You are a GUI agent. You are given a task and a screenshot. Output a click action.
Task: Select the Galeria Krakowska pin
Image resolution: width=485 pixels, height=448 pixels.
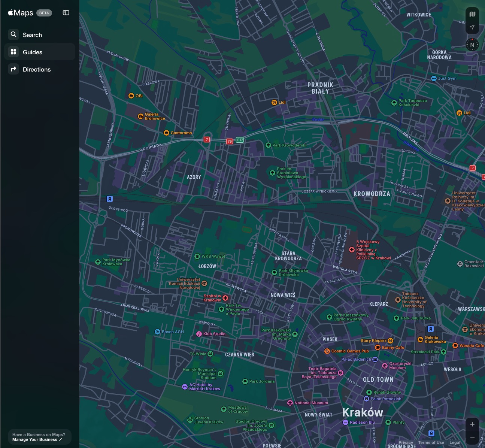pyautogui.click(x=420, y=339)
